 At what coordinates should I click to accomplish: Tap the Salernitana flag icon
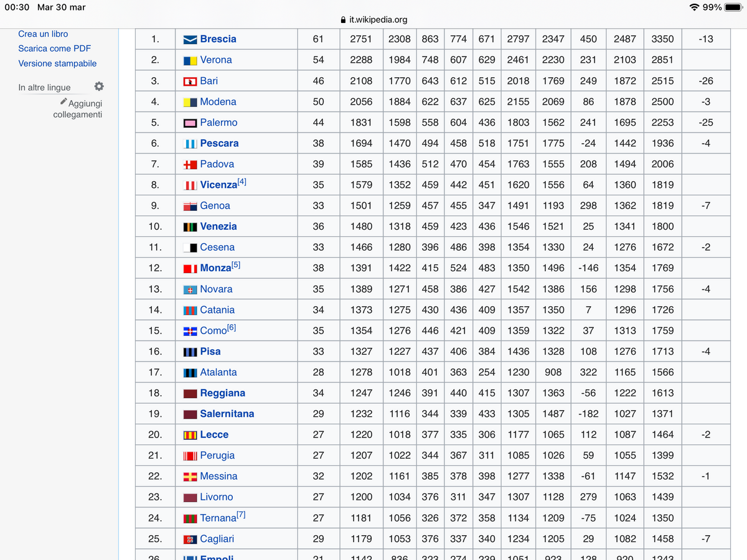tap(190, 414)
